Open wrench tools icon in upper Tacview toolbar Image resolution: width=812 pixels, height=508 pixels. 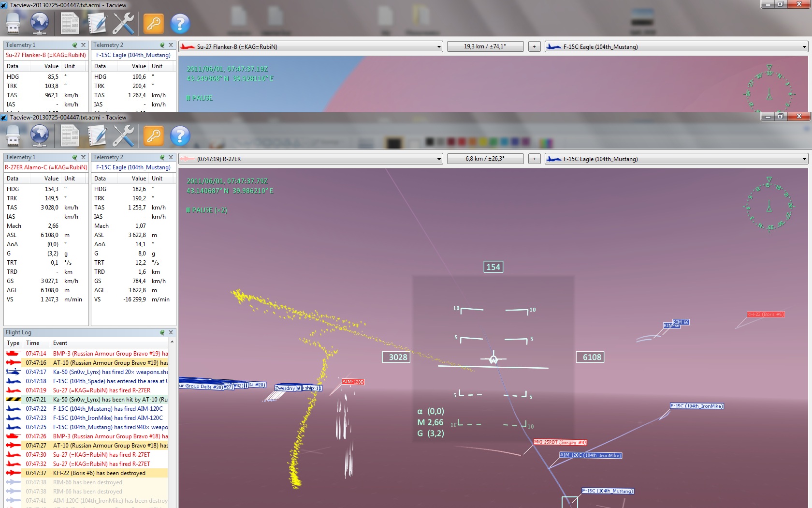[x=123, y=23]
